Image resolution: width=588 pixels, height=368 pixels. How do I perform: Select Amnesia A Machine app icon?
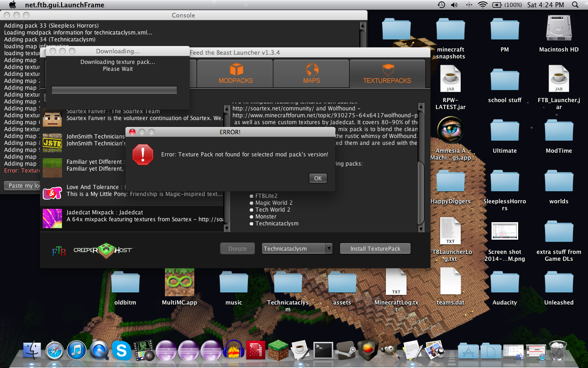[x=451, y=130]
